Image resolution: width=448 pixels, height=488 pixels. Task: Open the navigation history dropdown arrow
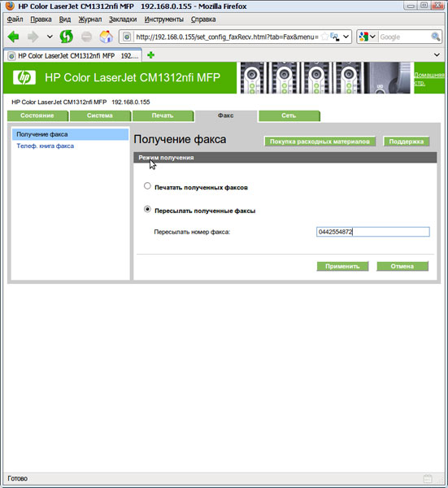tap(50, 37)
